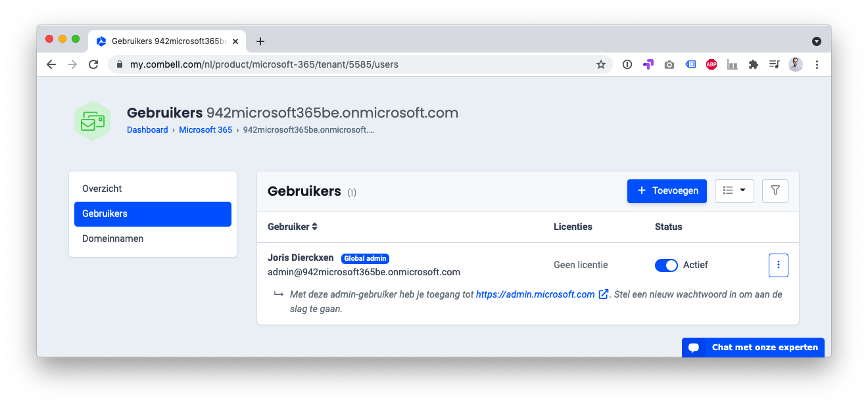Click the external link icon next to admin.microsoft.com

(603, 294)
